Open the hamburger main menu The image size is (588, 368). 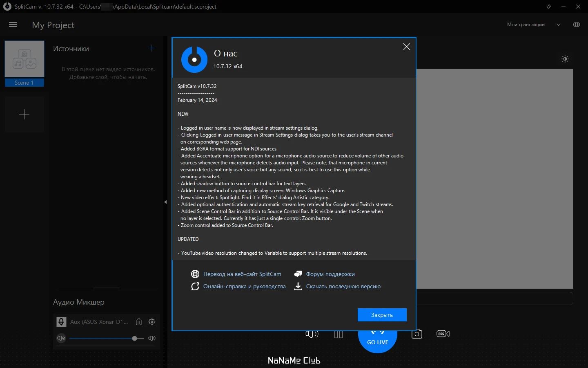pyautogui.click(x=13, y=25)
